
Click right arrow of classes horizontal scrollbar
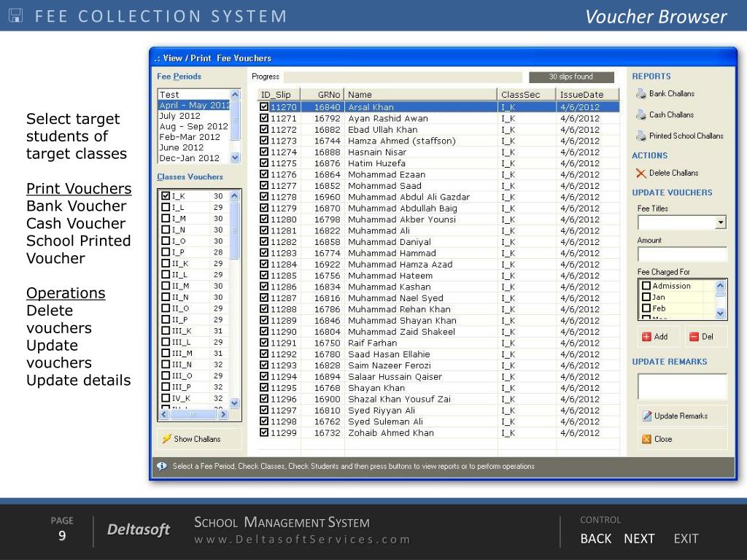pyautogui.click(x=223, y=415)
